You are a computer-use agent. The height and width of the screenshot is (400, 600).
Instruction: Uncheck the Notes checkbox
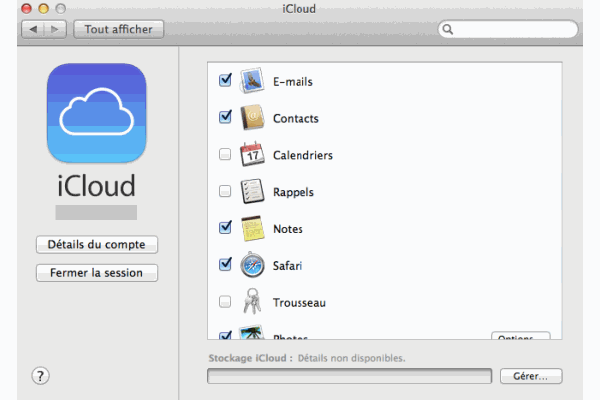pos(225,227)
